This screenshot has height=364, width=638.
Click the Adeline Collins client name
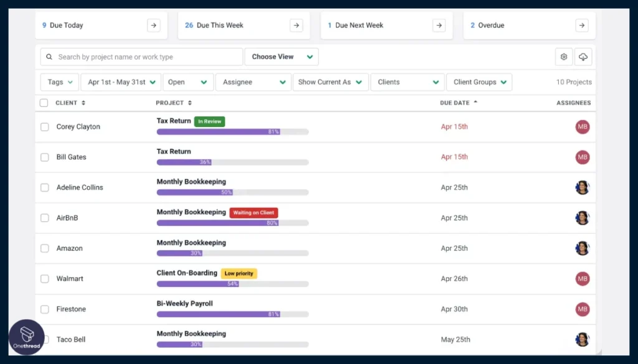[80, 187]
